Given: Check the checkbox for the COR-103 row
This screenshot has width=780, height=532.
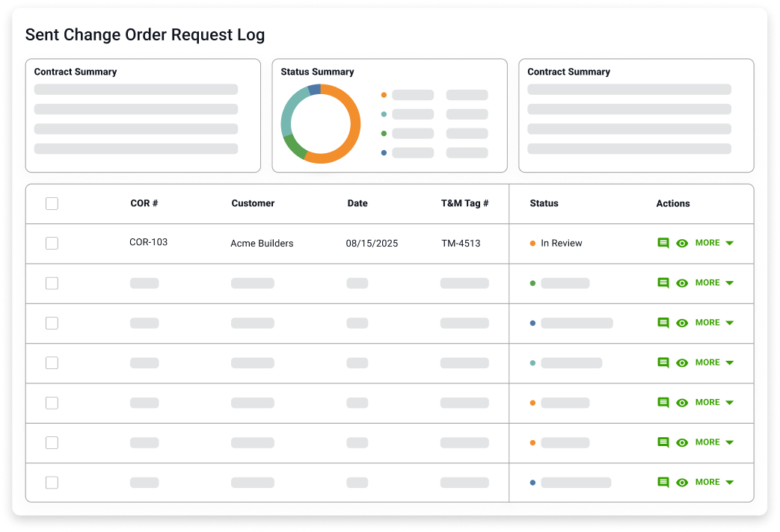Looking at the screenshot, I should [x=52, y=243].
